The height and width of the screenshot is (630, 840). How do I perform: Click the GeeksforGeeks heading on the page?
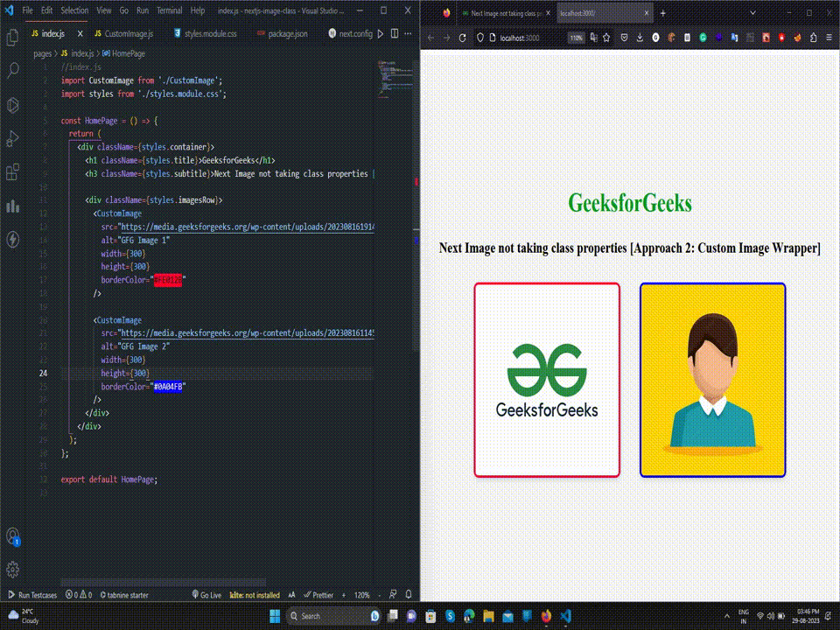click(x=629, y=203)
